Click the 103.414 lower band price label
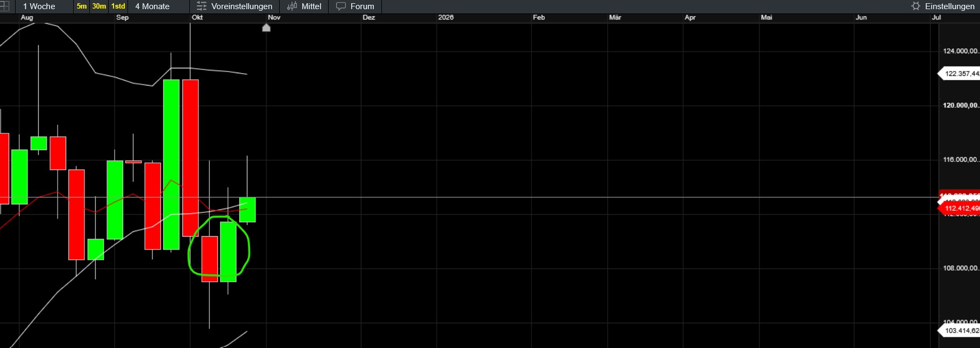 961,331
